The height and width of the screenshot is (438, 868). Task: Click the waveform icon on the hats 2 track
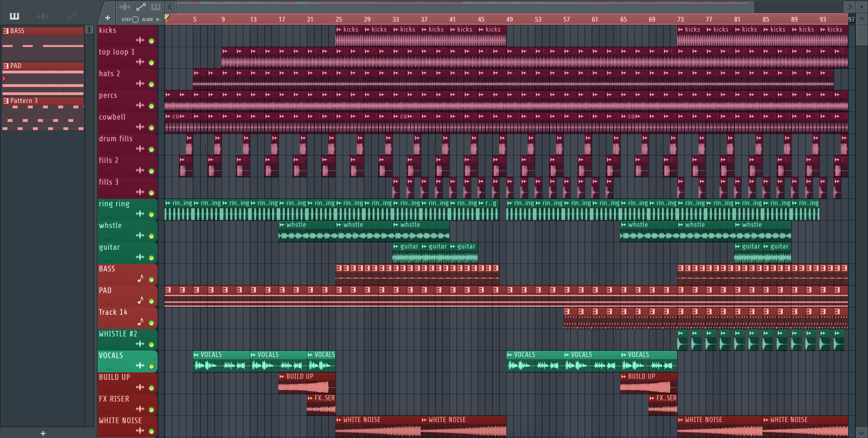pos(140,84)
